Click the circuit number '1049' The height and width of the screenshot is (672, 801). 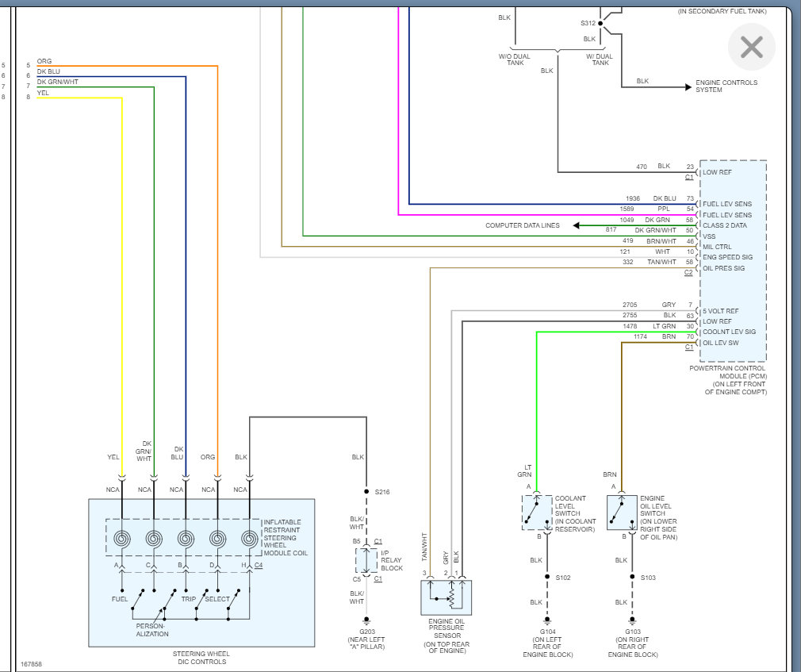(x=627, y=221)
